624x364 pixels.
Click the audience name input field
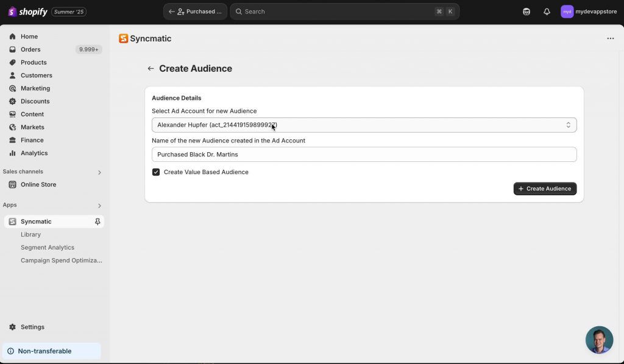click(364, 154)
